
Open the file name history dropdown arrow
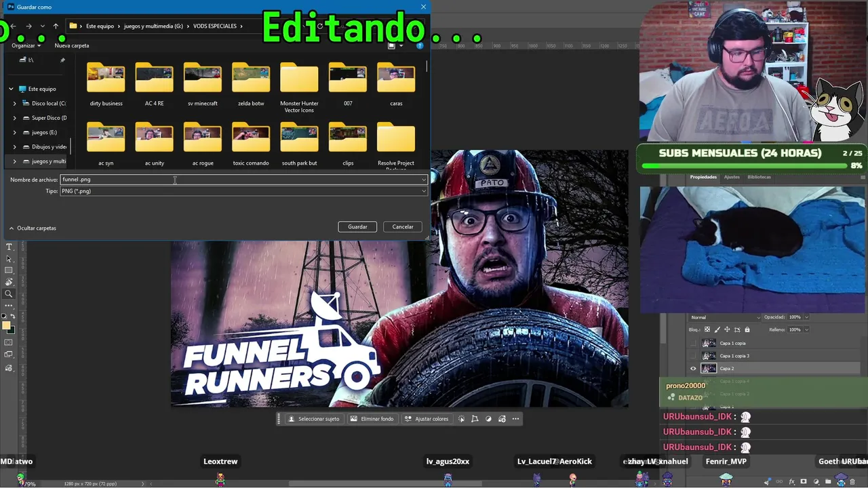424,180
